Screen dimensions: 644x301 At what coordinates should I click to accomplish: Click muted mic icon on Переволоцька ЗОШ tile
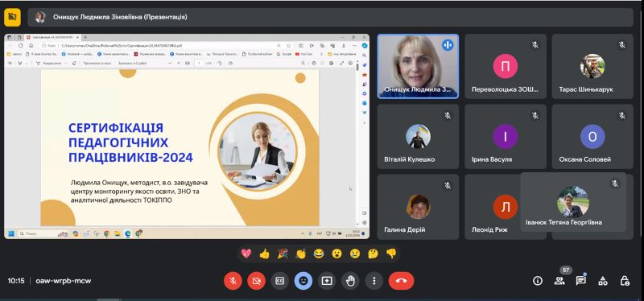(x=535, y=45)
